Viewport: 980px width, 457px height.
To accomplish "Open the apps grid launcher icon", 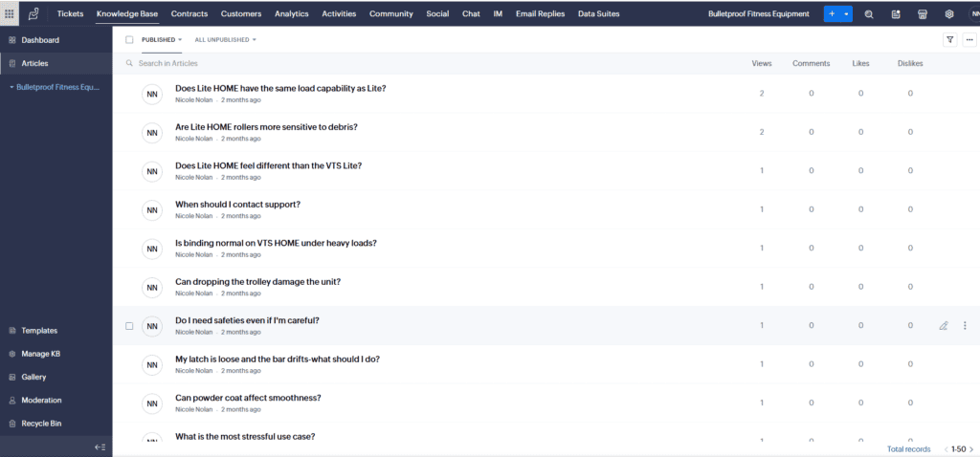I will pyautogui.click(x=10, y=13).
